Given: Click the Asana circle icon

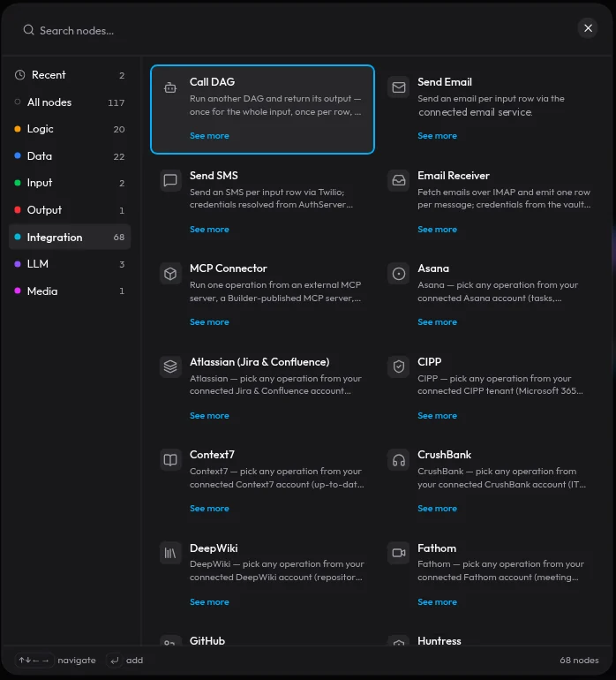Looking at the screenshot, I should point(398,274).
